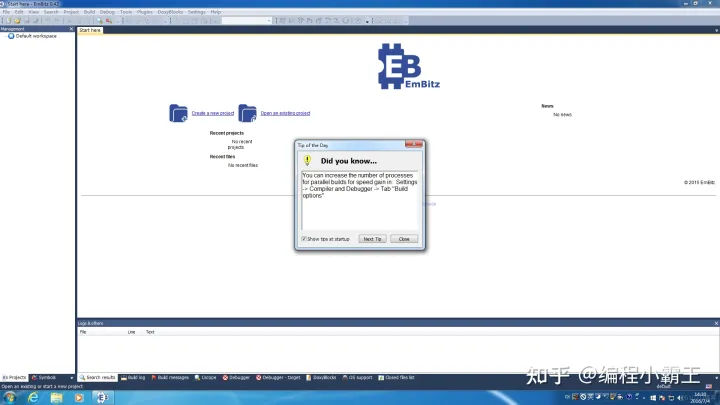Click the new project folder icon

pos(178,113)
